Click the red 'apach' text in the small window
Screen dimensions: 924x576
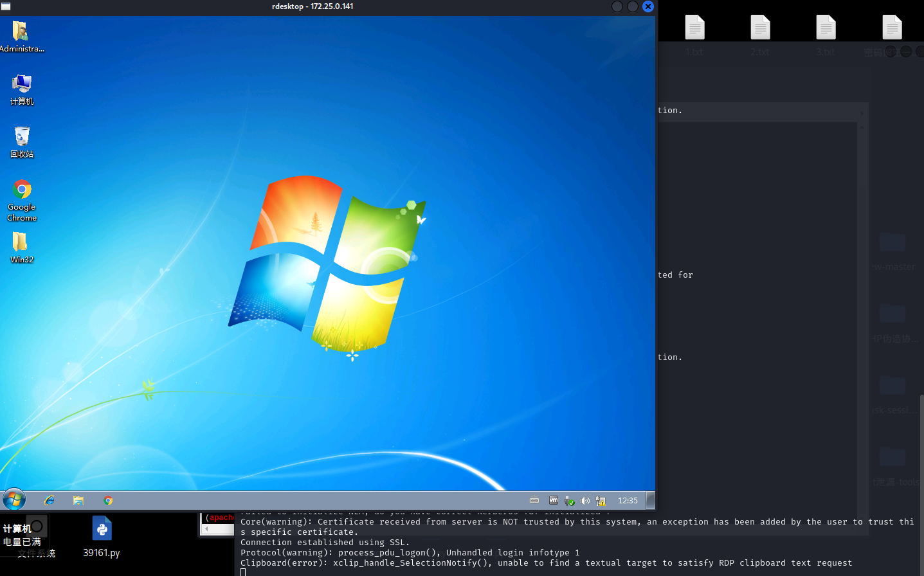(221, 517)
